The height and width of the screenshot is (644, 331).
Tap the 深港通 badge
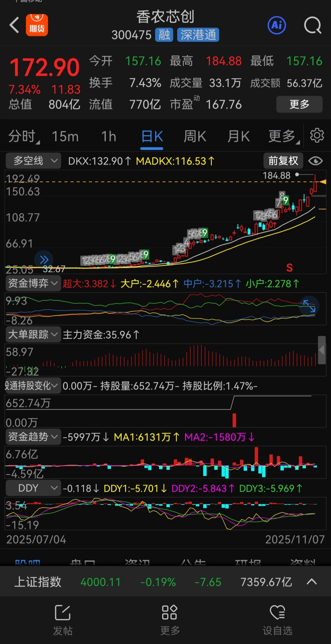tap(198, 35)
